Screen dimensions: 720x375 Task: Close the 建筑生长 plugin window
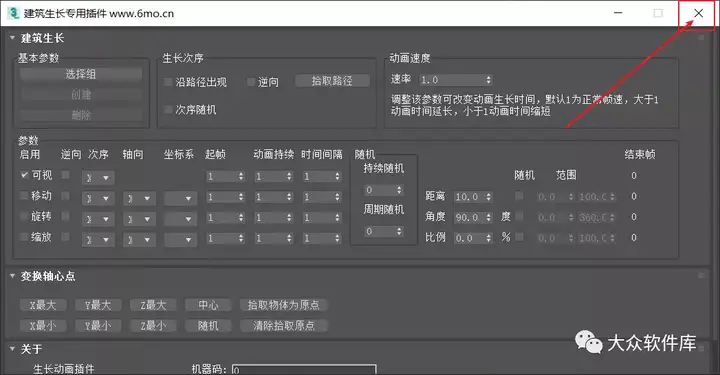pos(698,13)
